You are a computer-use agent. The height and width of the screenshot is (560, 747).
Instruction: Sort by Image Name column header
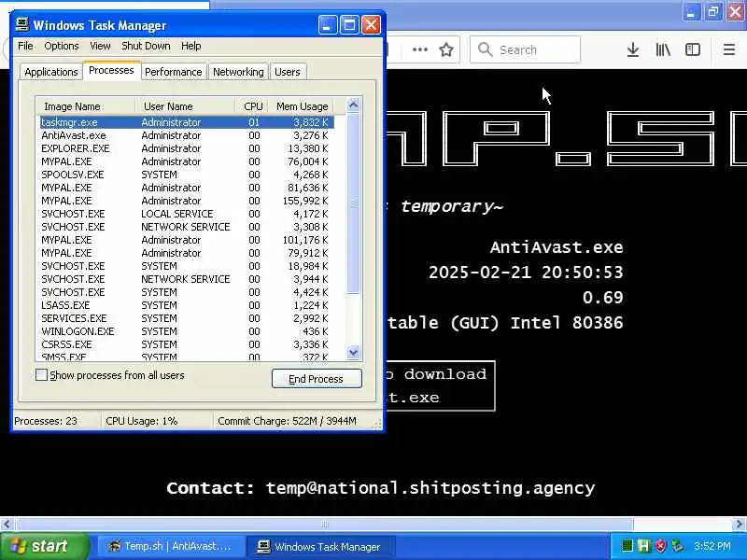tap(86, 106)
